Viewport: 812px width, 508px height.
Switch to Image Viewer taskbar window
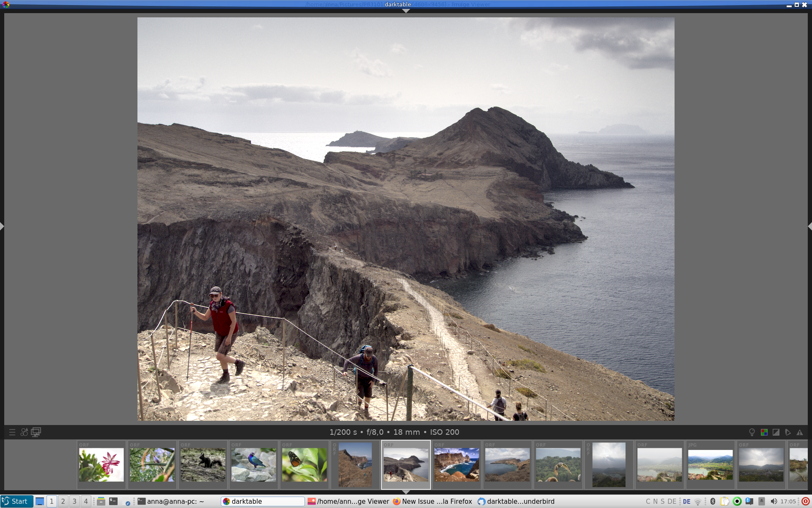coord(348,501)
